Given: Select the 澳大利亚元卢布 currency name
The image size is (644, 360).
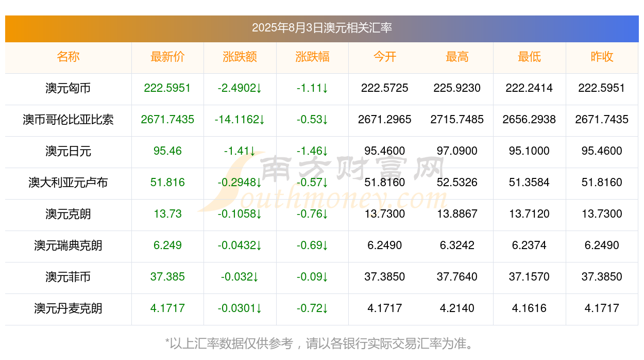Looking at the screenshot, I should (68, 183).
